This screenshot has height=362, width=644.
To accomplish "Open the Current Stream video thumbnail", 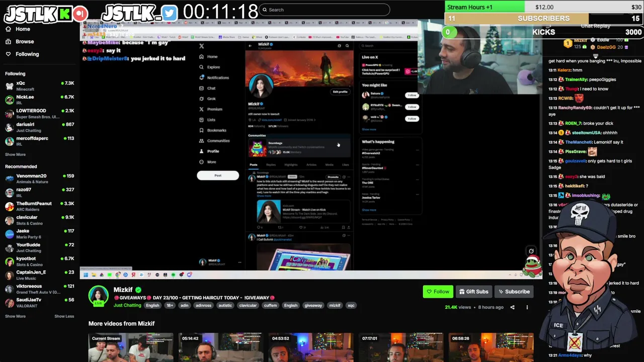I will 131,347.
